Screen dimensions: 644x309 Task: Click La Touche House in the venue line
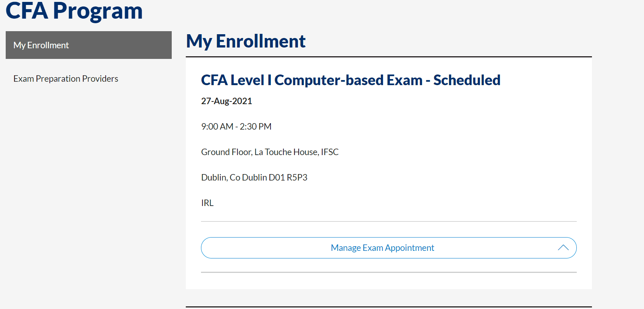point(286,152)
